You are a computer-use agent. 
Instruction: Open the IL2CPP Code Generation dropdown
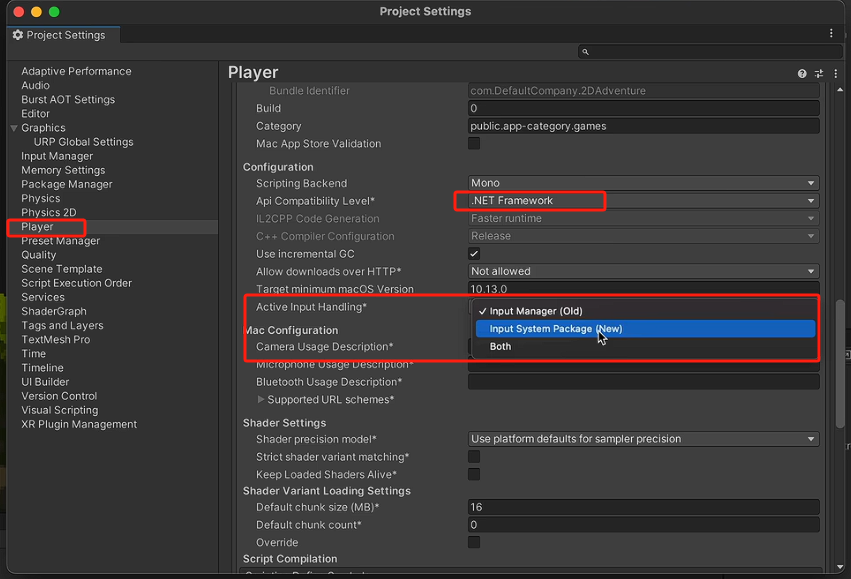pyautogui.click(x=644, y=218)
